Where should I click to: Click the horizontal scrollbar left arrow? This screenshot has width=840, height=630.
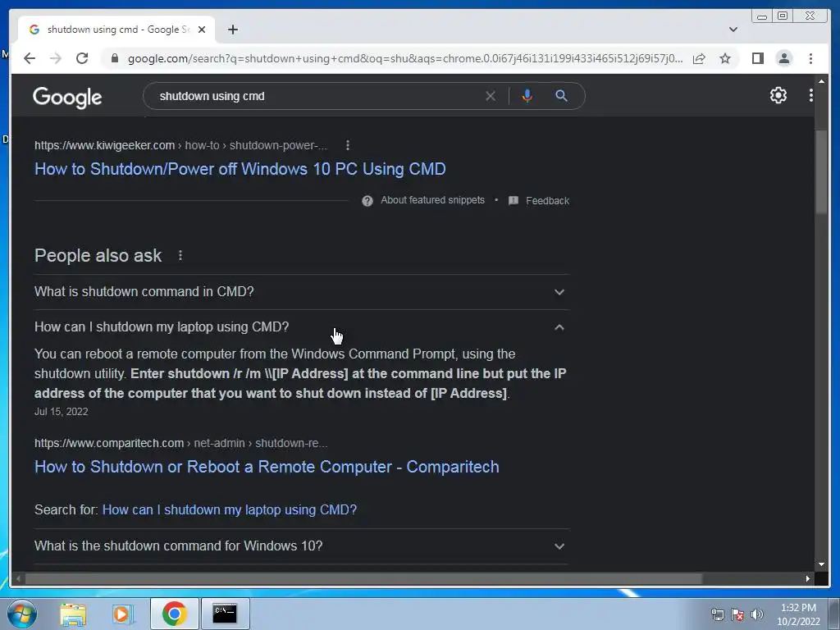19,578
